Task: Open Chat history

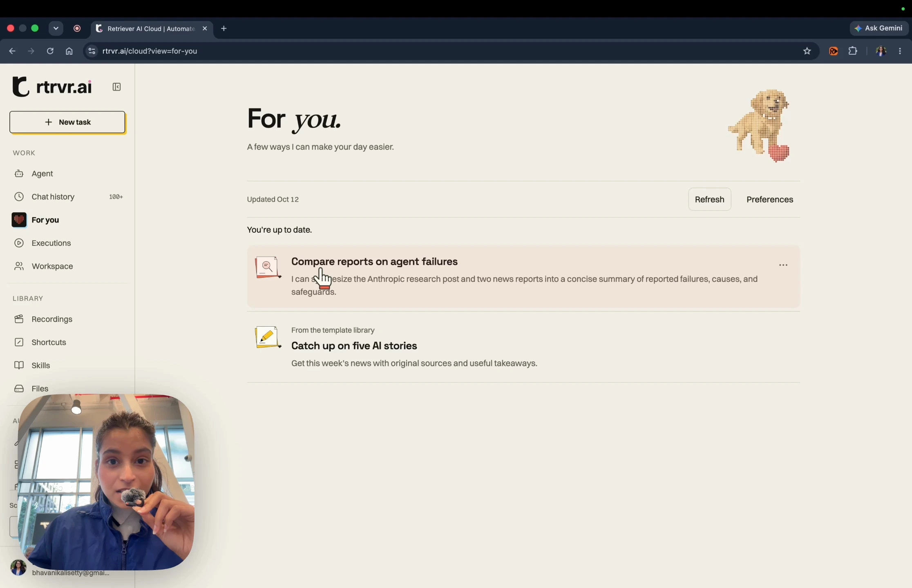Action: [x=67, y=197]
